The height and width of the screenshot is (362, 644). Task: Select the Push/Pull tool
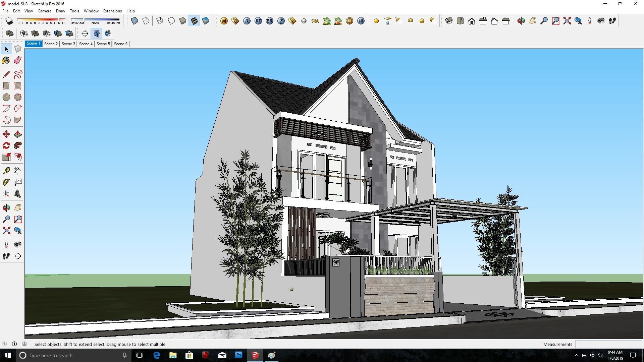[x=18, y=134]
